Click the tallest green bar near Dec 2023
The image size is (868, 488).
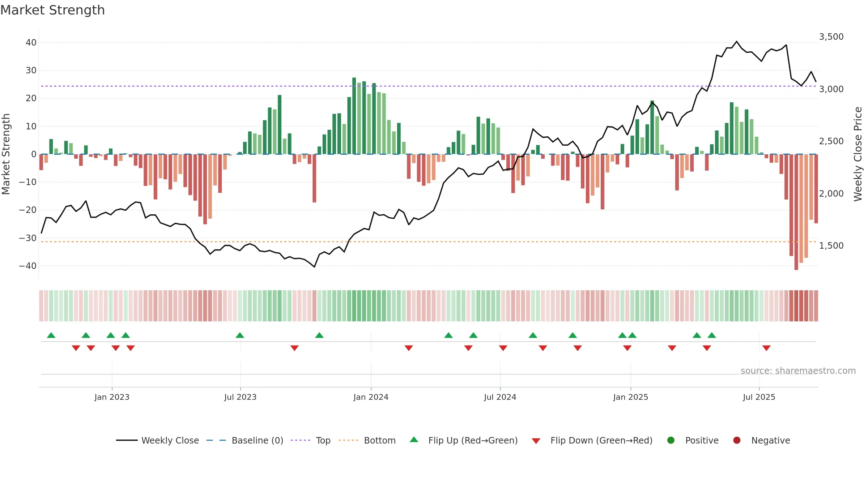point(354,116)
